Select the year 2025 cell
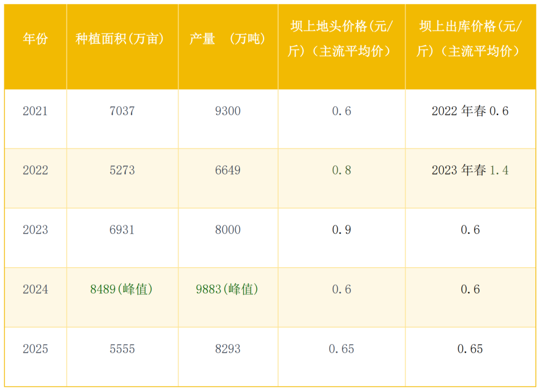 (x=35, y=350)
